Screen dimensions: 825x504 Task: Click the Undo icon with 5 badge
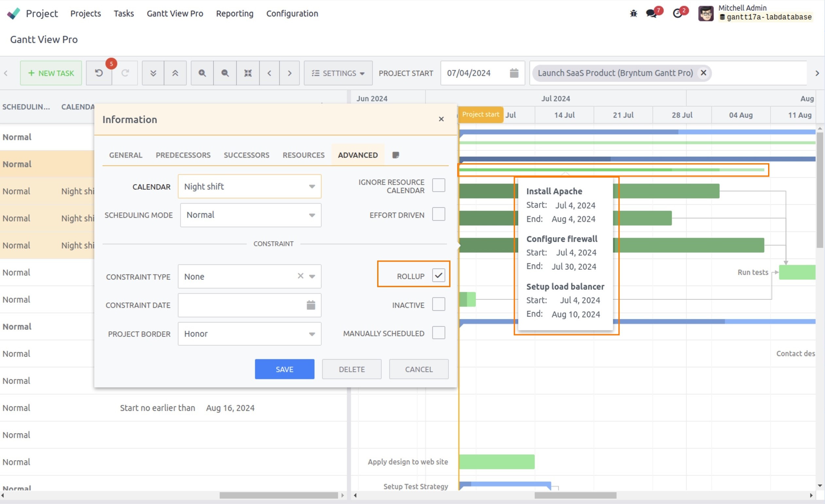pyautogui.click(x=99, y=73)
